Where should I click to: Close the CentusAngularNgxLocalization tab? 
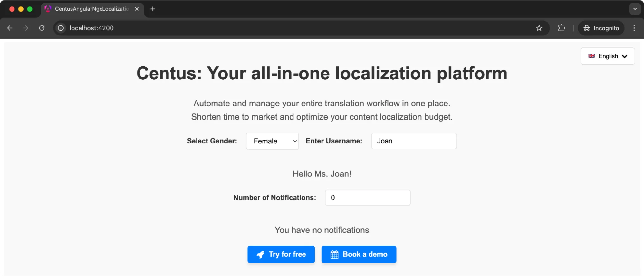(x=137, y=9)
